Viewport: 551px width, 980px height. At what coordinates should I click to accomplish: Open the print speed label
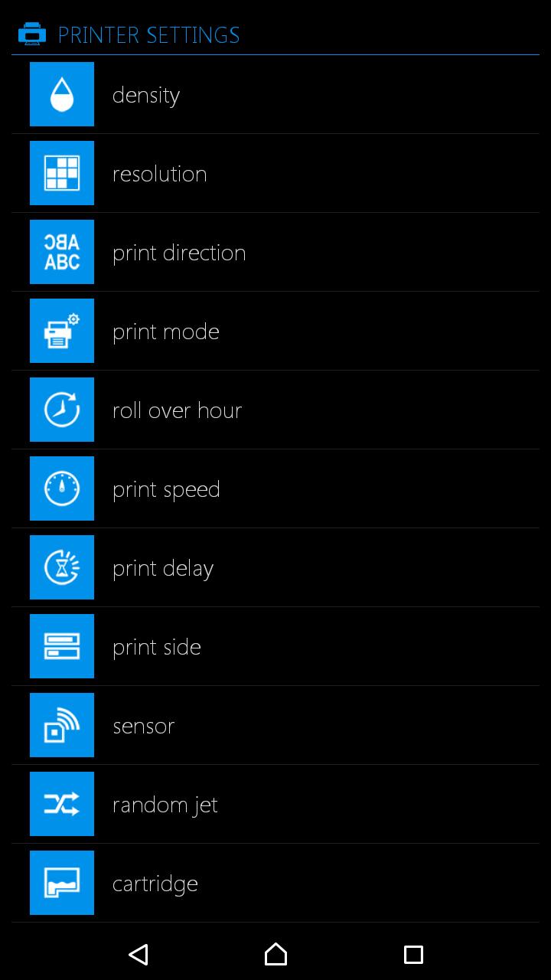coord(166,489)
